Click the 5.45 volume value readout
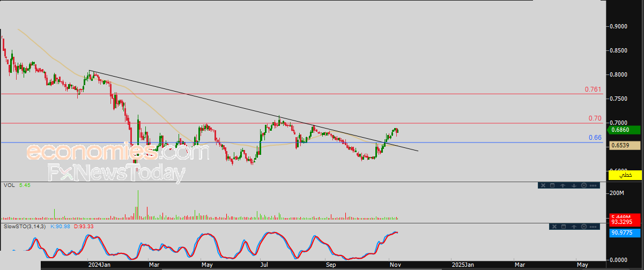Viewport: 644px width, 270px height. (x=25, y=185)
